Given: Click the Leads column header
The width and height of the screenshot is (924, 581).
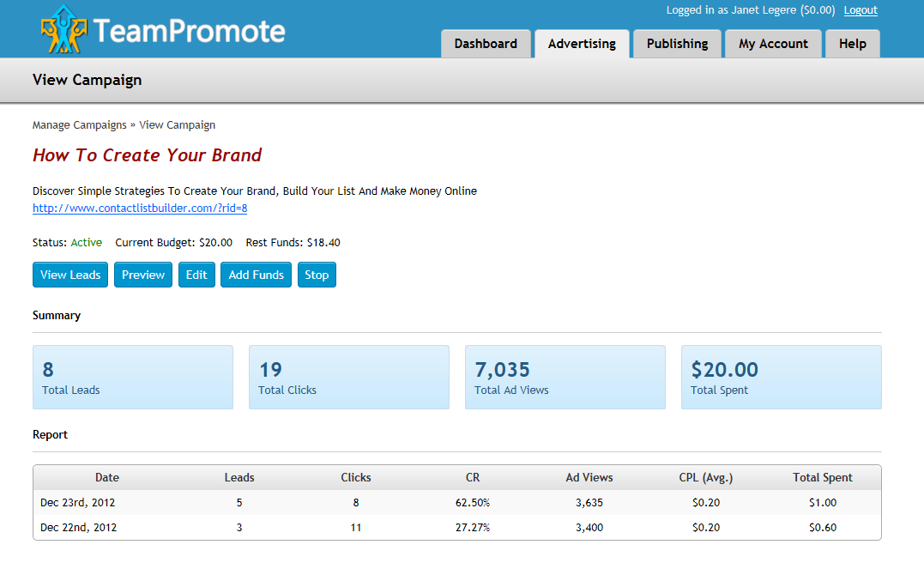Looking at the screenshot, I should pos(239,477).
